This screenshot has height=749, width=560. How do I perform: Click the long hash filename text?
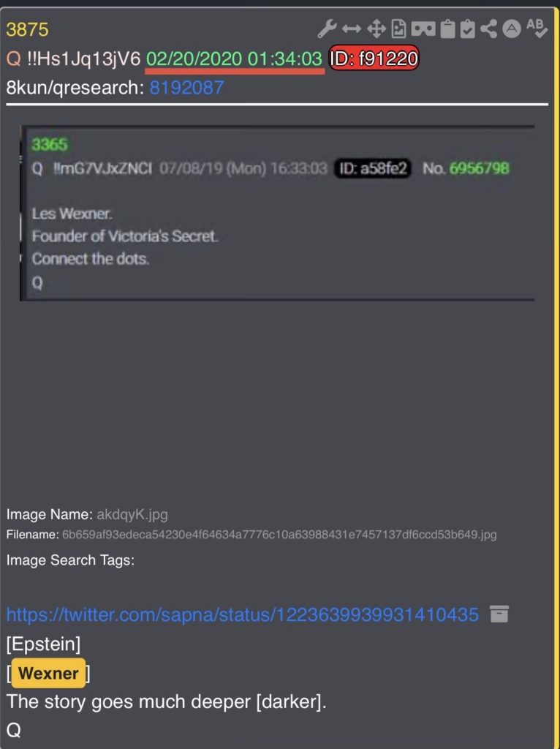pos(279,535)
